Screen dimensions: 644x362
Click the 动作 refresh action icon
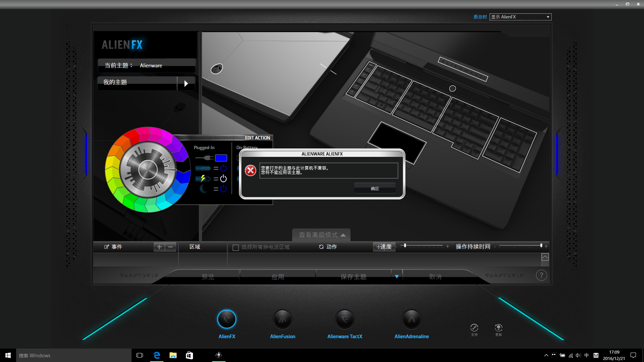(321, 247)
